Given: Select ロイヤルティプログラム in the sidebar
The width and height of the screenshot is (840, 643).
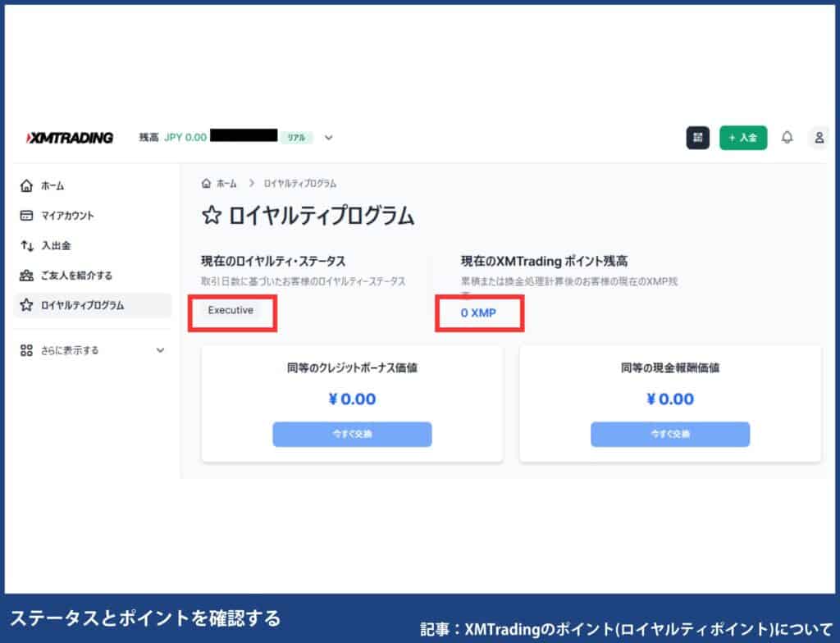Looking at the screenshot, I should (x=93, y=305).
